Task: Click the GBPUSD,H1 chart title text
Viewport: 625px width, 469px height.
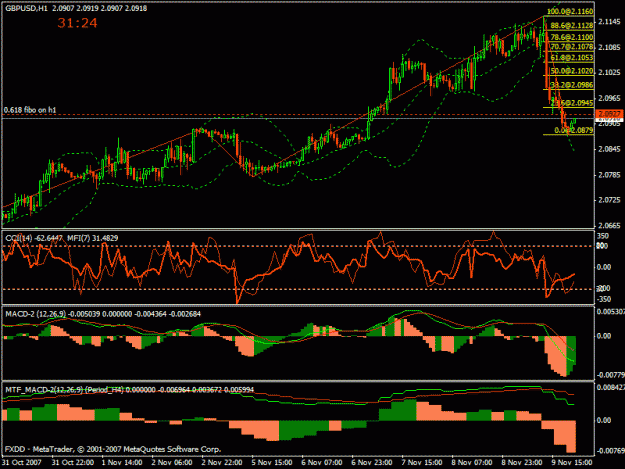Action: (26, 8)
